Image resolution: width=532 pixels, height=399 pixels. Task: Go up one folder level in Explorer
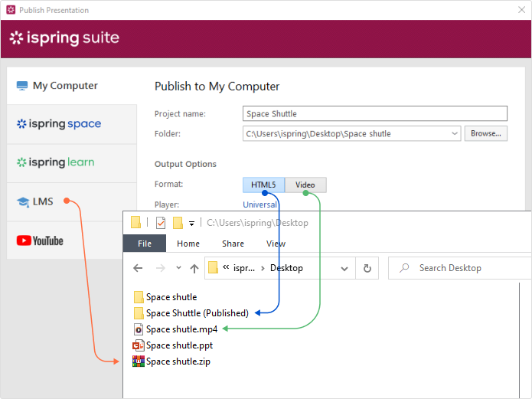tap(194, 268)
